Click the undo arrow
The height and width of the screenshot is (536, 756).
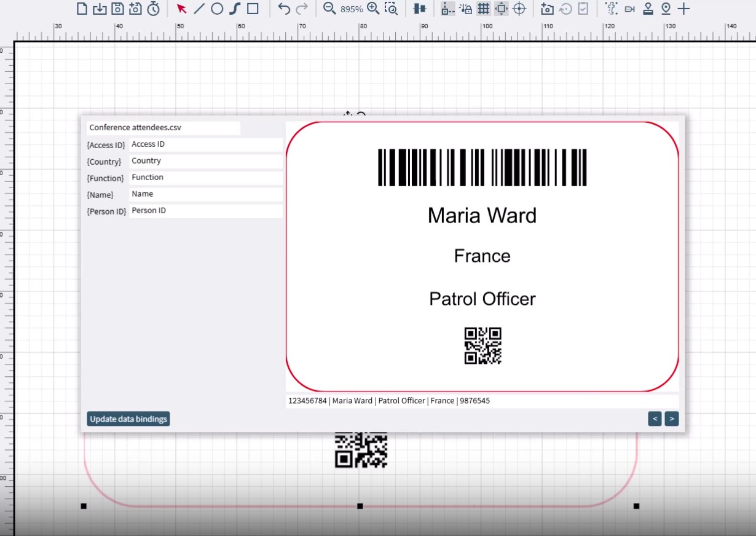click(283, 9)
